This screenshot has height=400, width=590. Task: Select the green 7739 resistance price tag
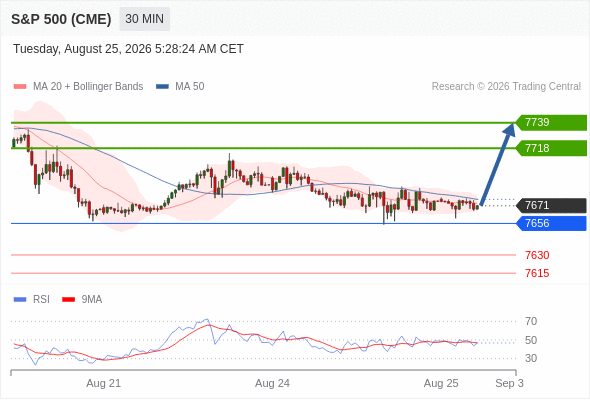click(551, 123)
